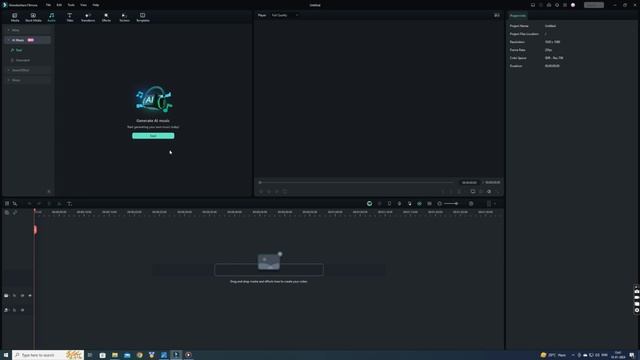Open the Templates tab
The width and height of the screenshot is (640, 360).
point(142,17)
